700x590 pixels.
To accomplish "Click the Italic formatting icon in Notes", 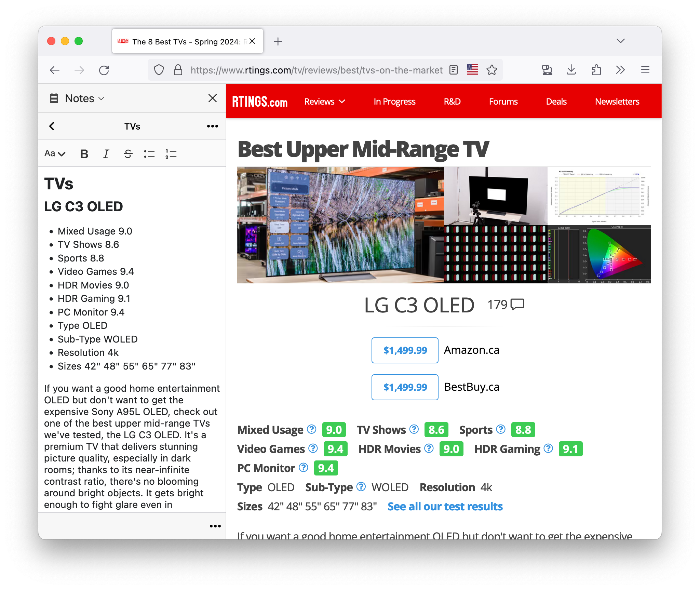I will coord(106,154).
